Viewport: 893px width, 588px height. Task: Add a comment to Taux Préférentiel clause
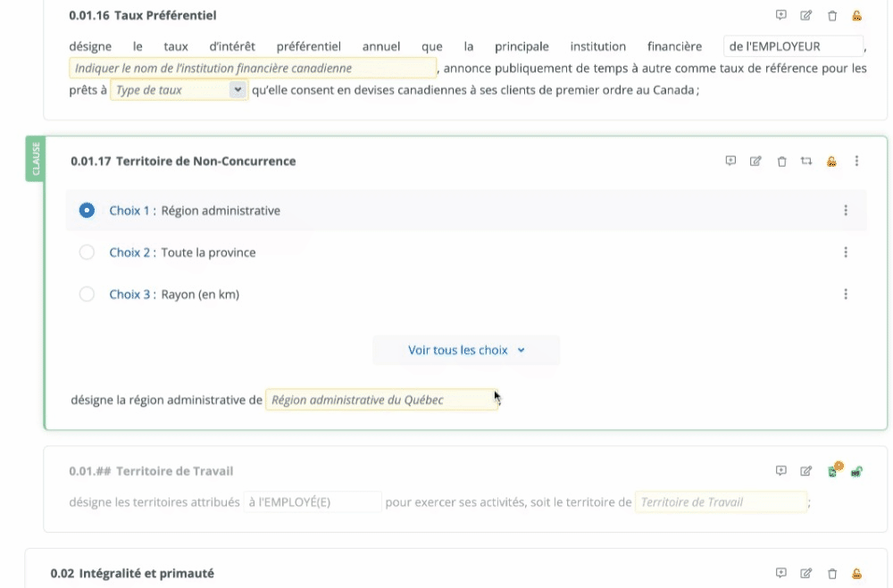pos(781,15)
